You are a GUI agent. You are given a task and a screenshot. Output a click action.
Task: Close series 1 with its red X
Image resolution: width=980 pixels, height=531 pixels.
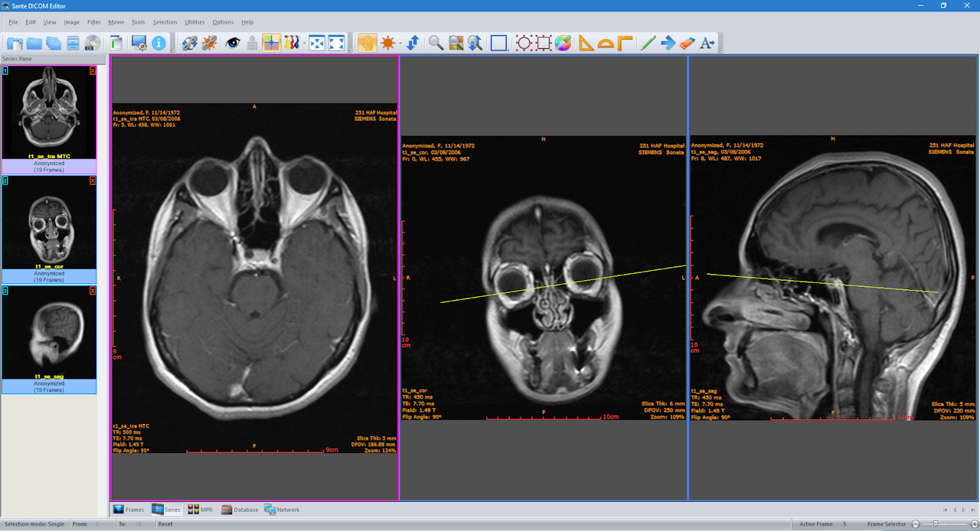[93, 70]
